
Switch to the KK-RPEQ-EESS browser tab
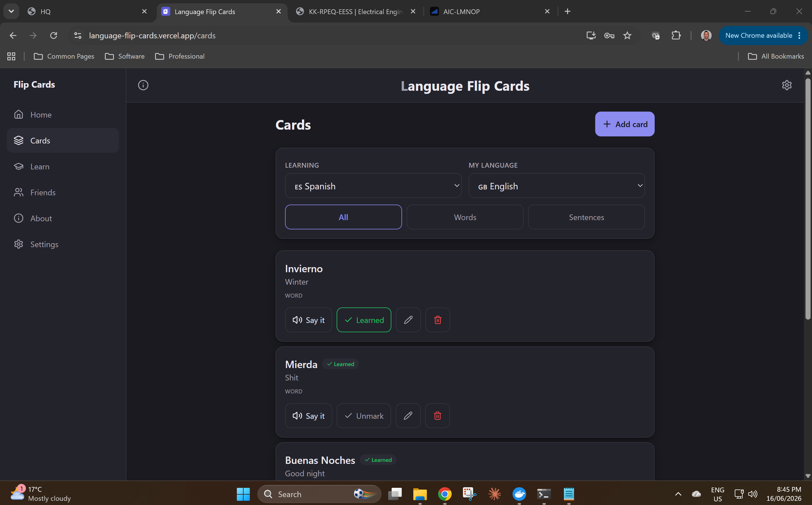356,11
